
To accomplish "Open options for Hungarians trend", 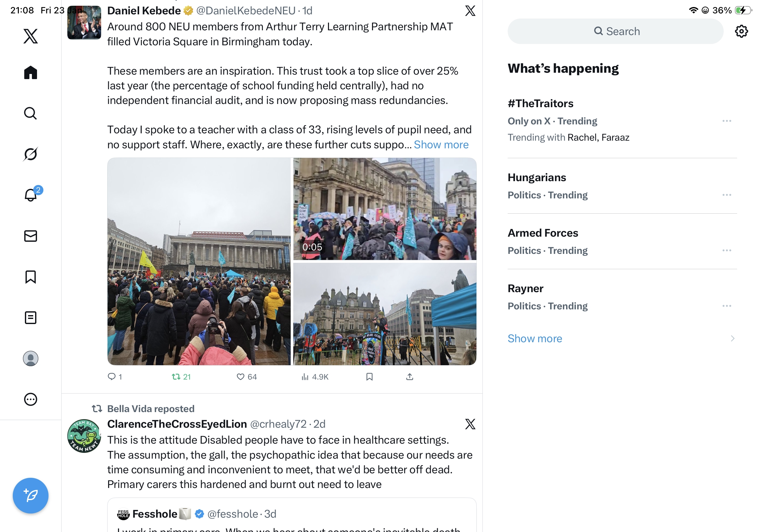I will (x=727, y=195).
